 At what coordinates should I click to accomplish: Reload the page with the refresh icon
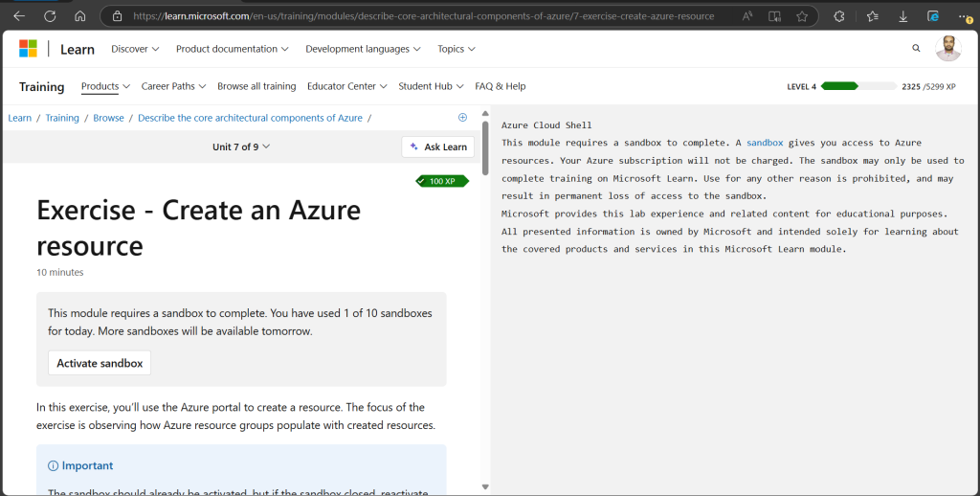click(50, 17)
